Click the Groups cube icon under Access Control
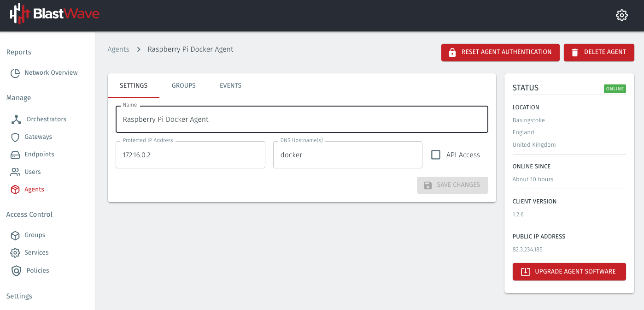The width and height of the screenshot is (644, 310). (15, 235)
